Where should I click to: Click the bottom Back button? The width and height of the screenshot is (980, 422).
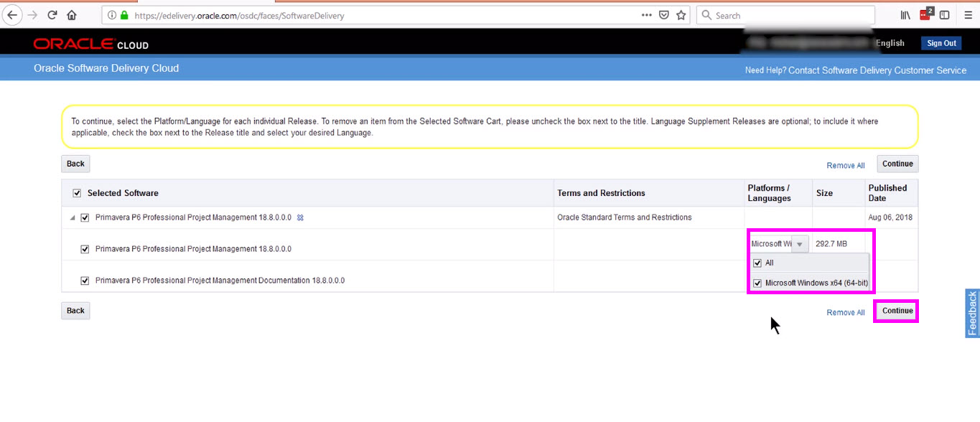point(75,311)
